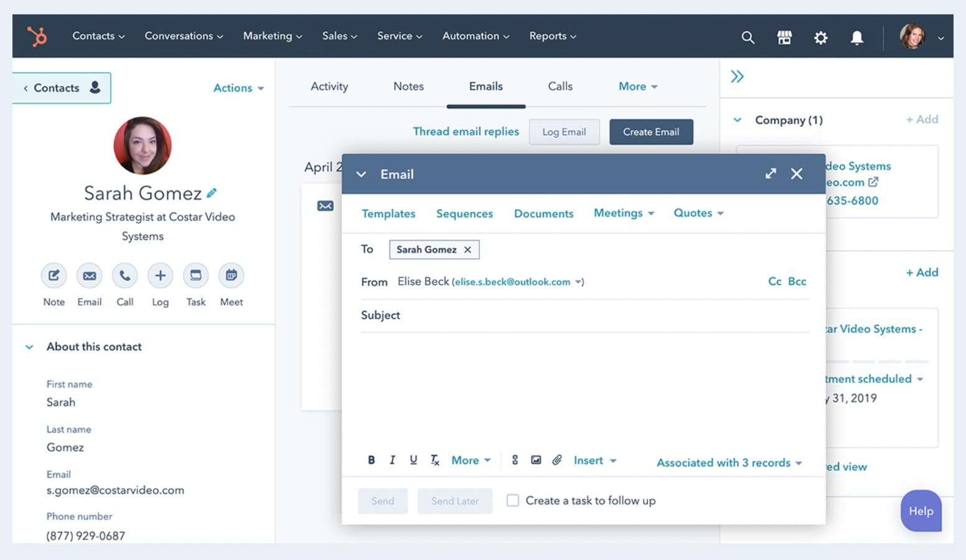Viewport: 966px width, 560px height.
Task: Create a Note using the Note icon
Action: point(54,275)
